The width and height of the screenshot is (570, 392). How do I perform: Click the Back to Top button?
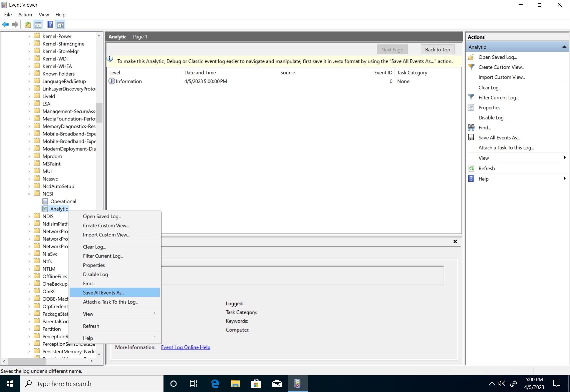point(437,49)
